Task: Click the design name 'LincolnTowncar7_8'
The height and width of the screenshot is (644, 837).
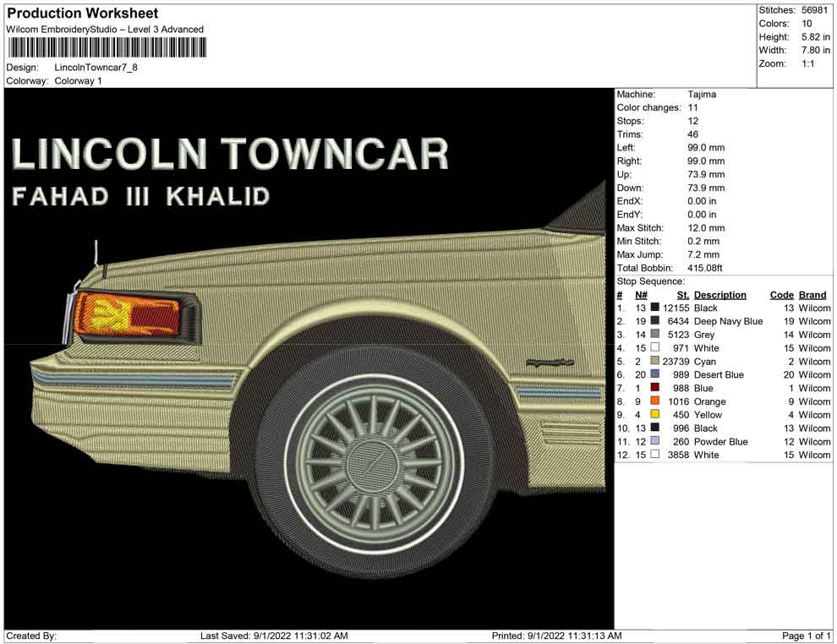Action: (96, 68)
